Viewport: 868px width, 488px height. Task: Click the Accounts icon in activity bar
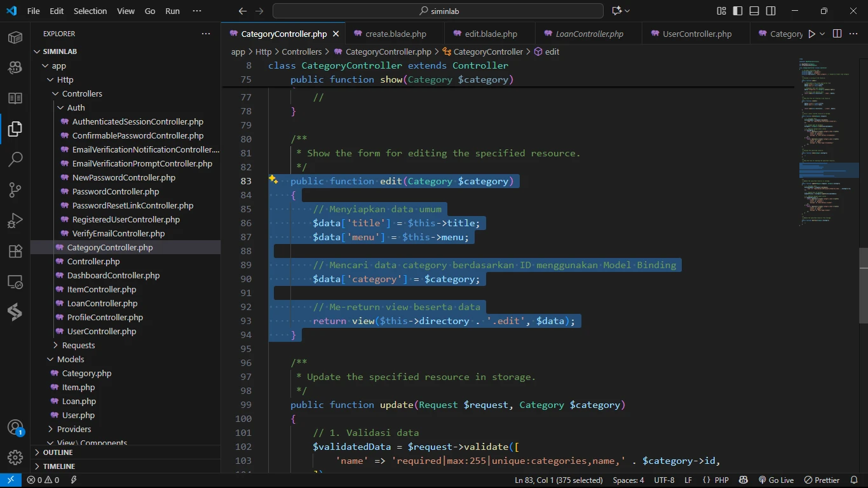click(15, 428)
